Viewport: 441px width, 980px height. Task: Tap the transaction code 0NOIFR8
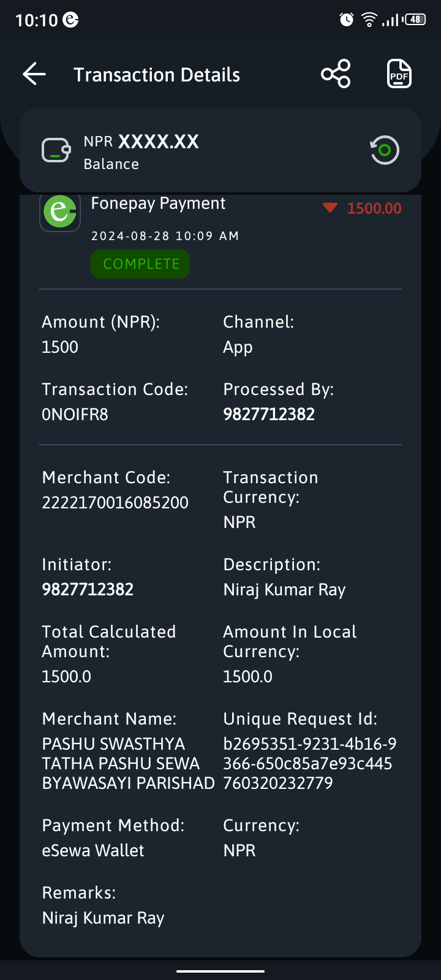[75, 414]
